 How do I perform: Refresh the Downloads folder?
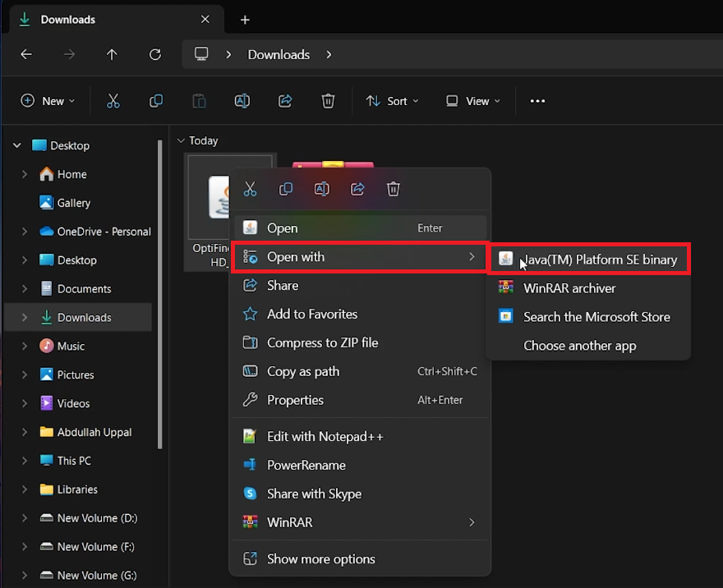(155, 54)
